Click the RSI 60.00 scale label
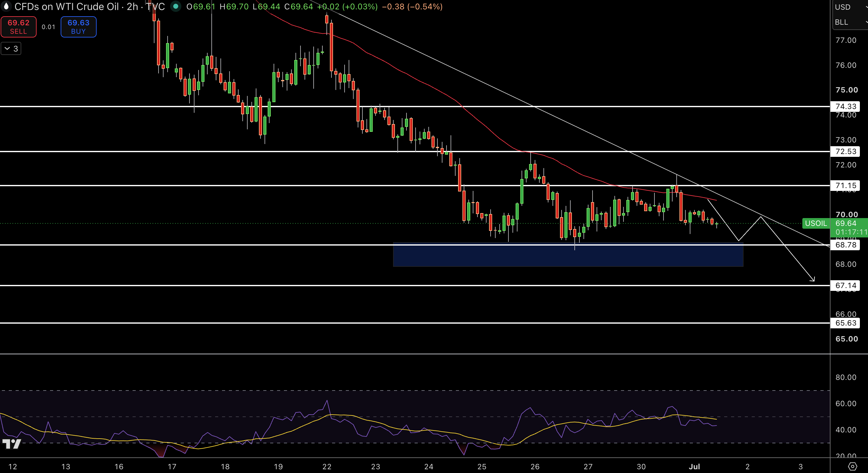The image size is (868, 473). click(846, 403)
